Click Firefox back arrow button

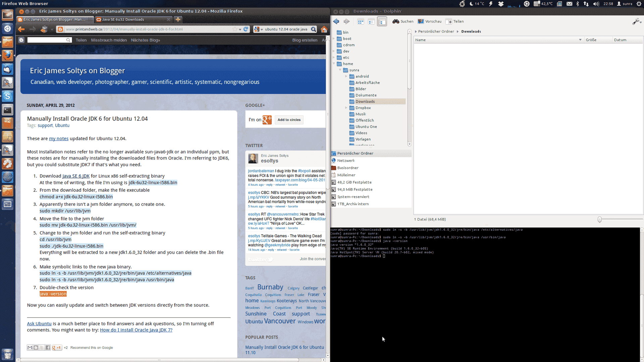(x=21, y=29)
